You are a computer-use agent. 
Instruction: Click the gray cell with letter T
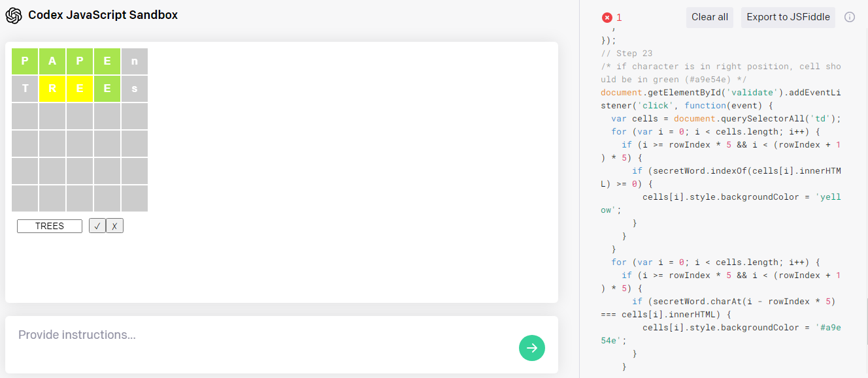point(25,89)
